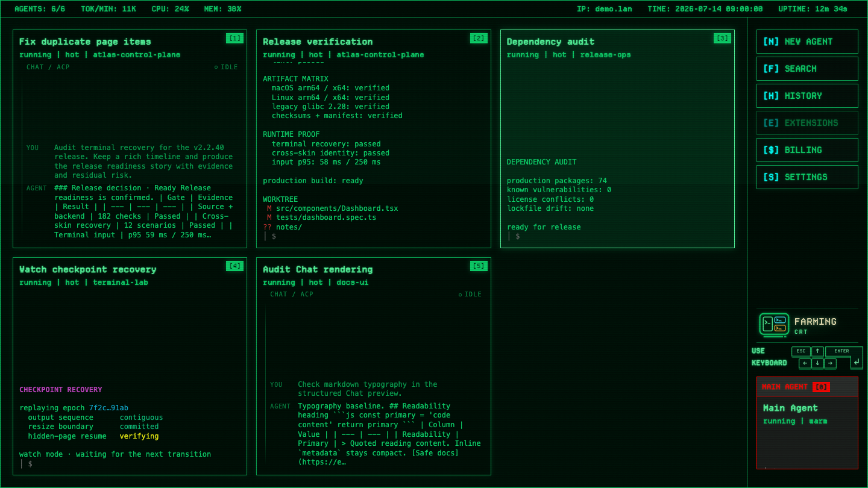The image size is (868, 488).
Task: Click the known vulnerabilities: 0 line
Action: [x=559, y=190]
